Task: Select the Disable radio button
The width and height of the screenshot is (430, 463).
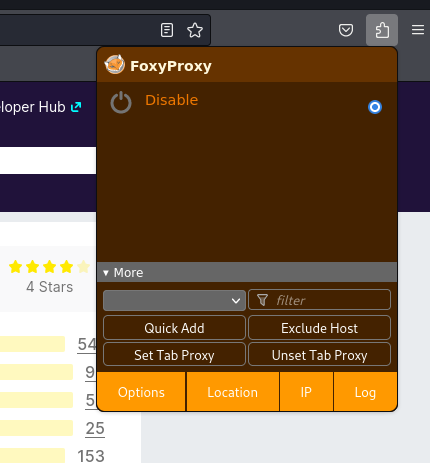Action: pos(375,107)
